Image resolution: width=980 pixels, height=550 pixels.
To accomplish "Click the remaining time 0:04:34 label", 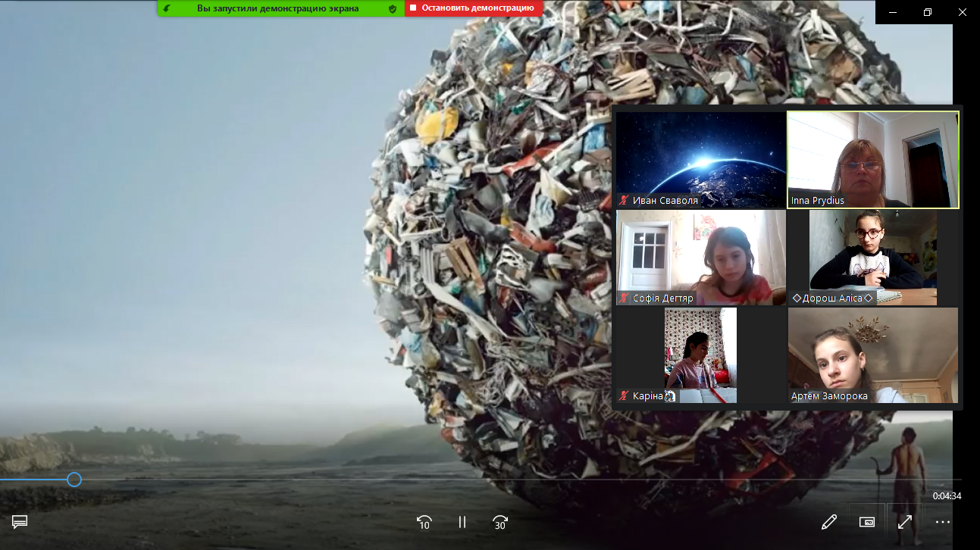I will pos(947,496).
